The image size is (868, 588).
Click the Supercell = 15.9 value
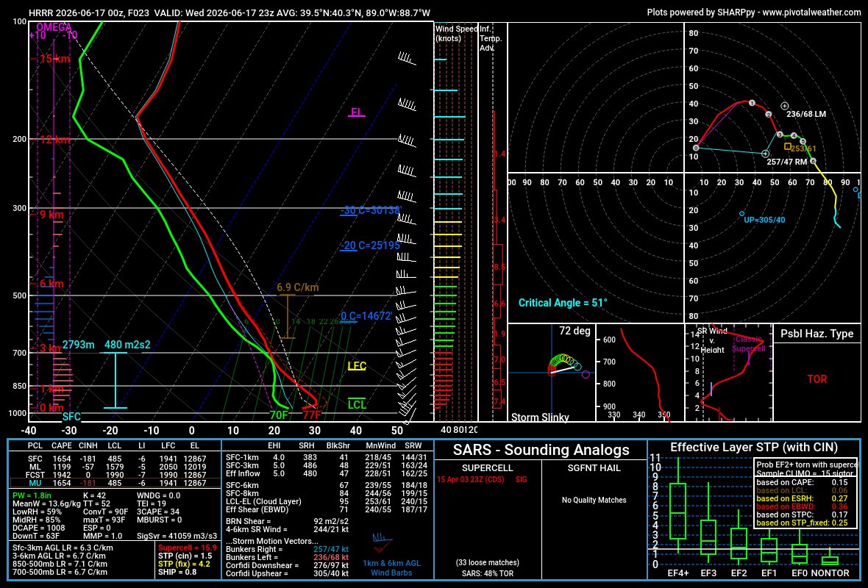188,548
